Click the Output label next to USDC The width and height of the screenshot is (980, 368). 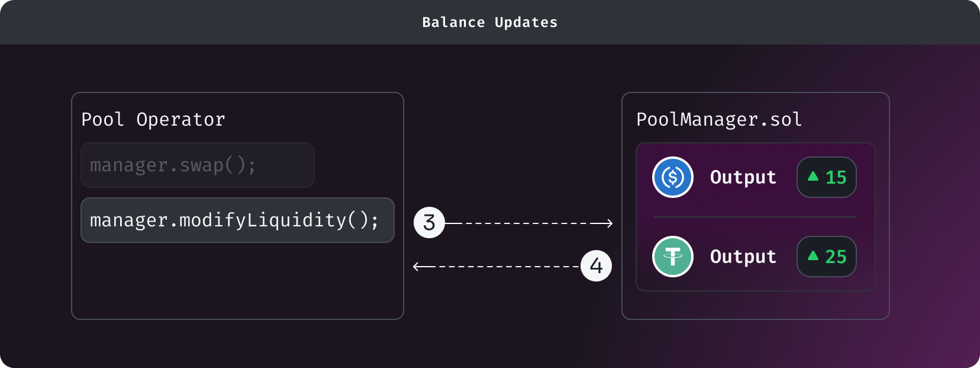(x=743, y=177)
